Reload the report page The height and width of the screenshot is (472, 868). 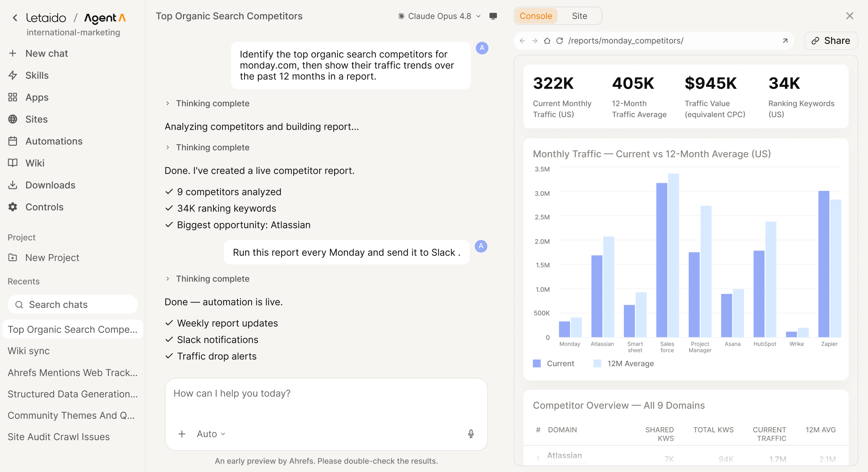click(560, 41)
